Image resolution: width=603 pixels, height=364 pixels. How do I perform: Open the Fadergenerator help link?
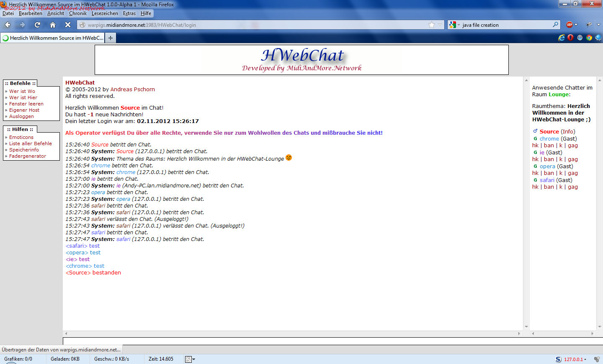click(28, 156)
